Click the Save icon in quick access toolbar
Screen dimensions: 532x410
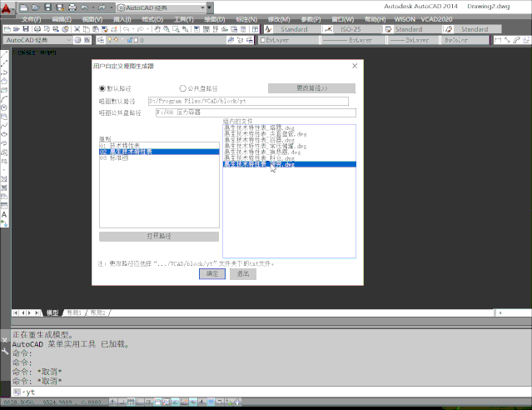click(47, 7)
